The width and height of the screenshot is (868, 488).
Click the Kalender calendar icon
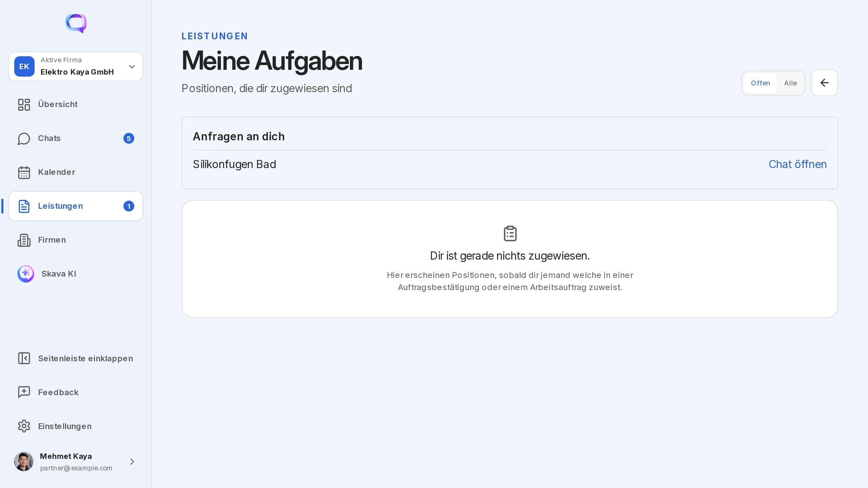[24, 172]
